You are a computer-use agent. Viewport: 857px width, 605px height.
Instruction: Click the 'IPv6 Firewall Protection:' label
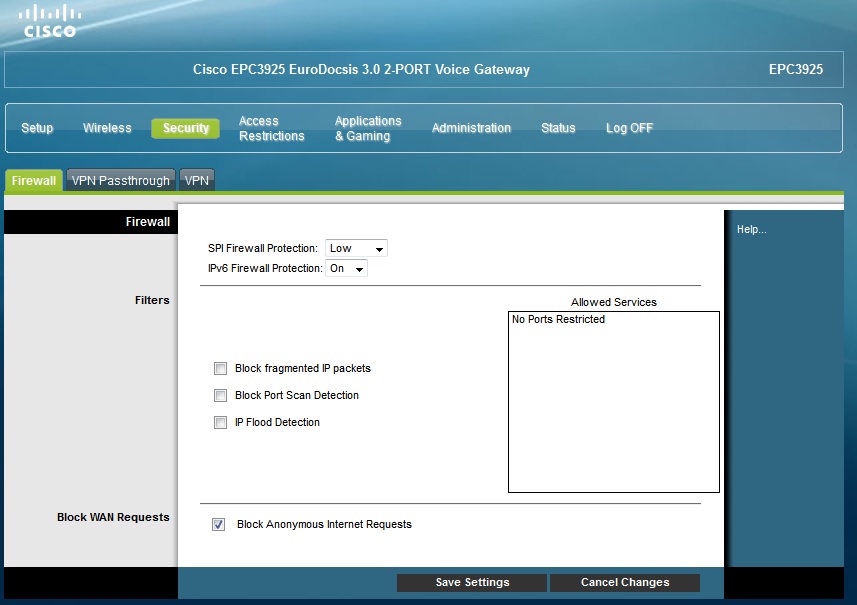(265, 268)
